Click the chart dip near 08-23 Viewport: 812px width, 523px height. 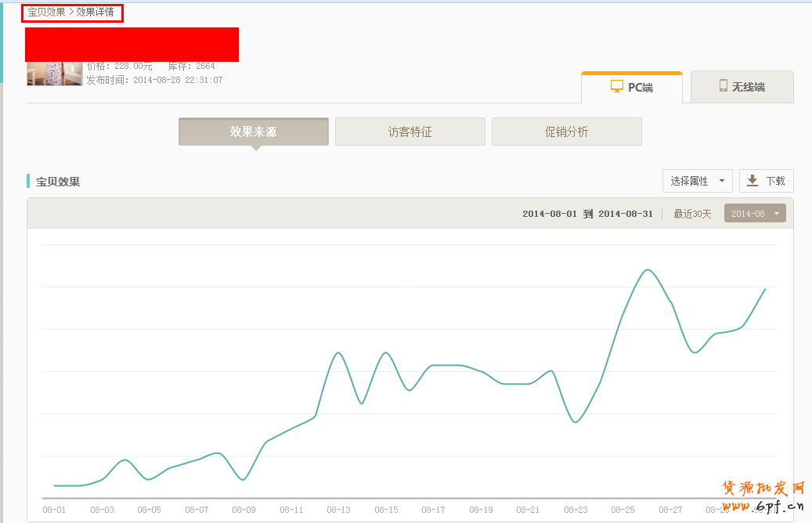576,422
